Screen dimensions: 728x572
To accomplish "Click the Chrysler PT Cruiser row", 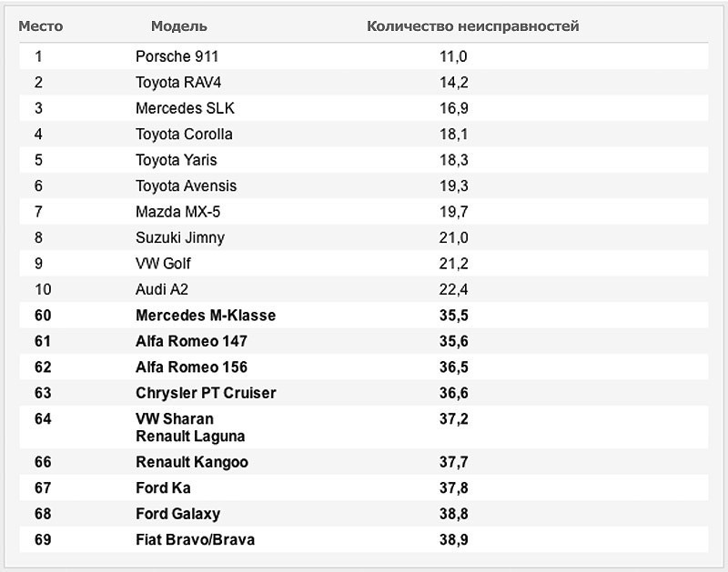I will (363, 393).
